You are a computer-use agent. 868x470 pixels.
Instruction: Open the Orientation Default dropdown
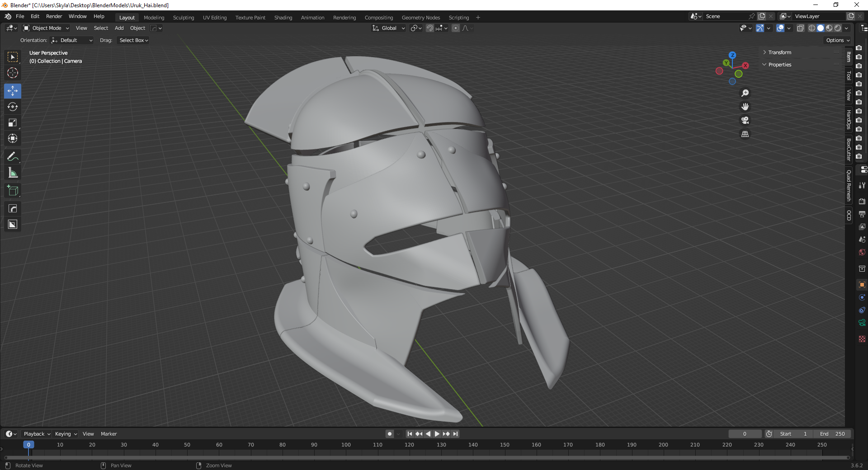[72, 40]
